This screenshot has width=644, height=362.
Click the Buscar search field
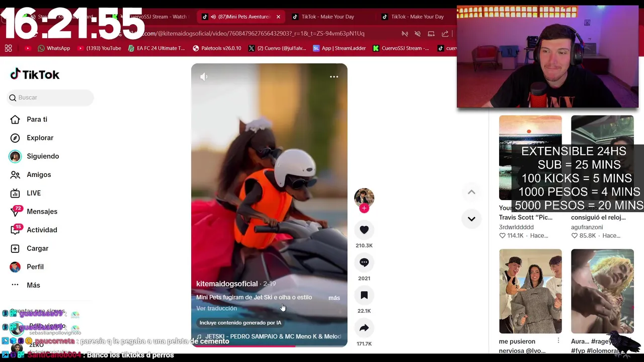[x=50, y=98]
